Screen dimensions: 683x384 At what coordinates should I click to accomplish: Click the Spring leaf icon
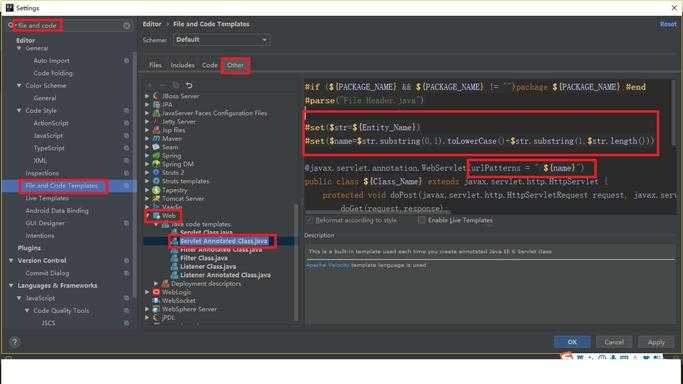[x=156, y=155]
